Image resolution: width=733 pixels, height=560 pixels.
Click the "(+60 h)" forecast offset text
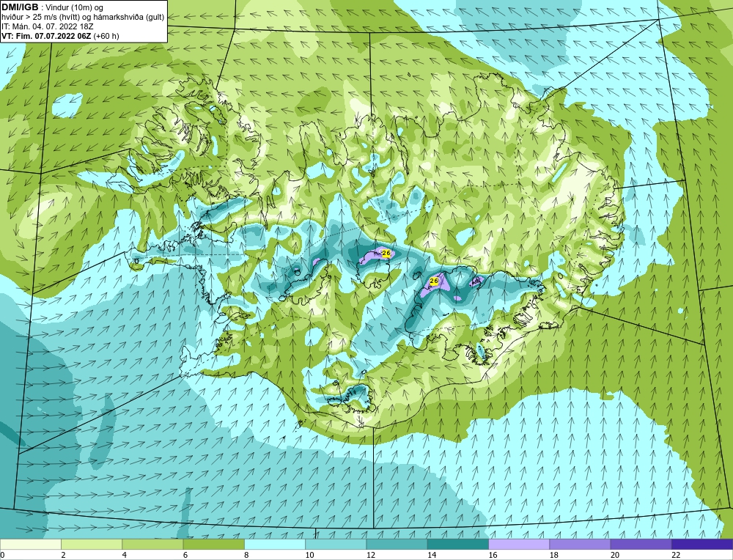click(106, 36)
